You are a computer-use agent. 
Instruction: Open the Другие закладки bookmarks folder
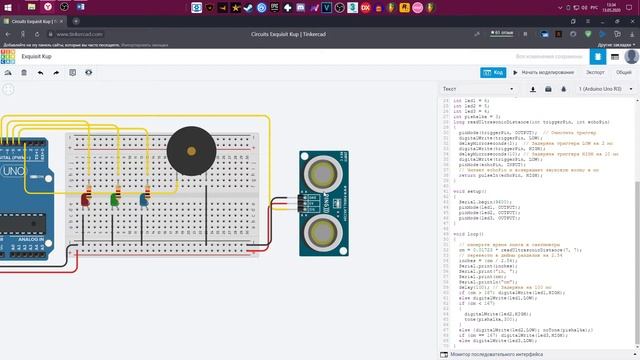[x=616, y=45]
